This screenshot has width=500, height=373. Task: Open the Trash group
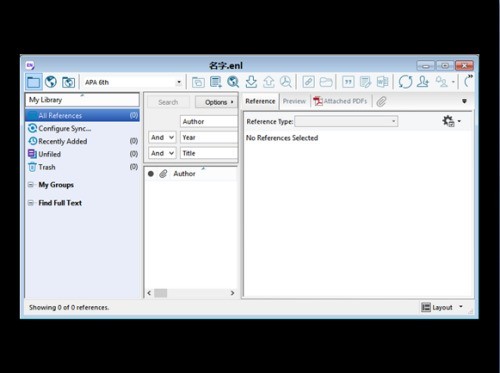[x=82, y=167]
